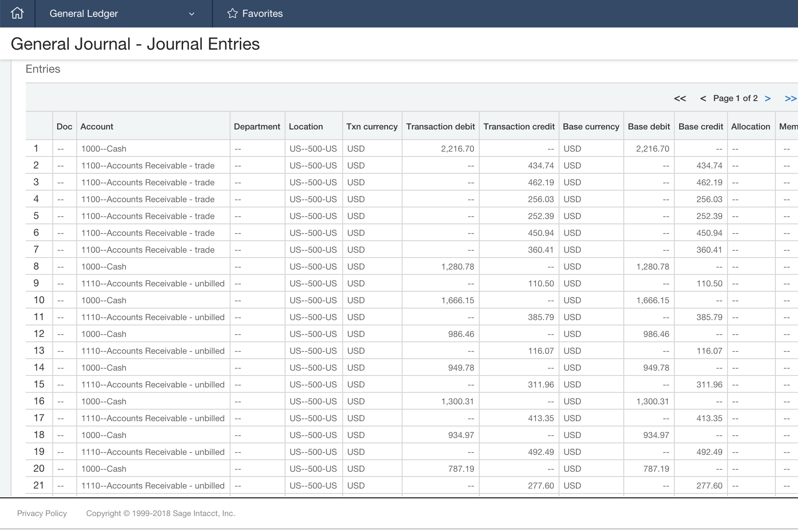Select row 9 Accounts Receivable - unbilled account
The image size is (798, 532).
pyautogui.click(x=153, y=283)
